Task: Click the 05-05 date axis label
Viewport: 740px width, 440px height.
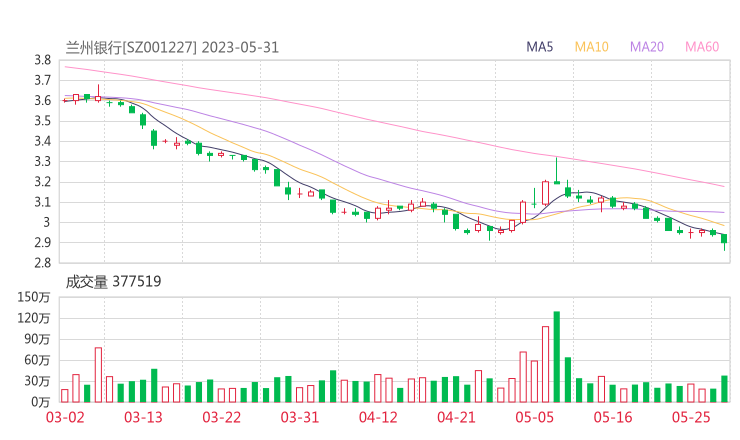Action: tap(535, 417)
